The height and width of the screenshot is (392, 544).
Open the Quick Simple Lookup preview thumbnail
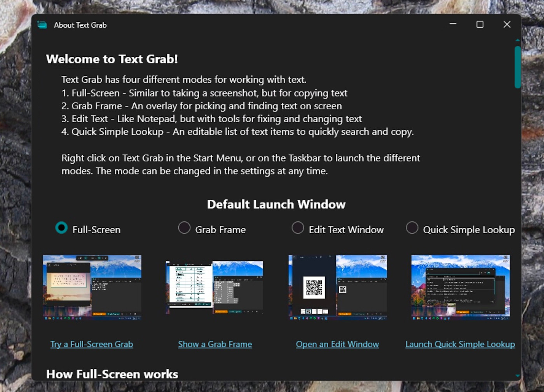click(460, 287)
